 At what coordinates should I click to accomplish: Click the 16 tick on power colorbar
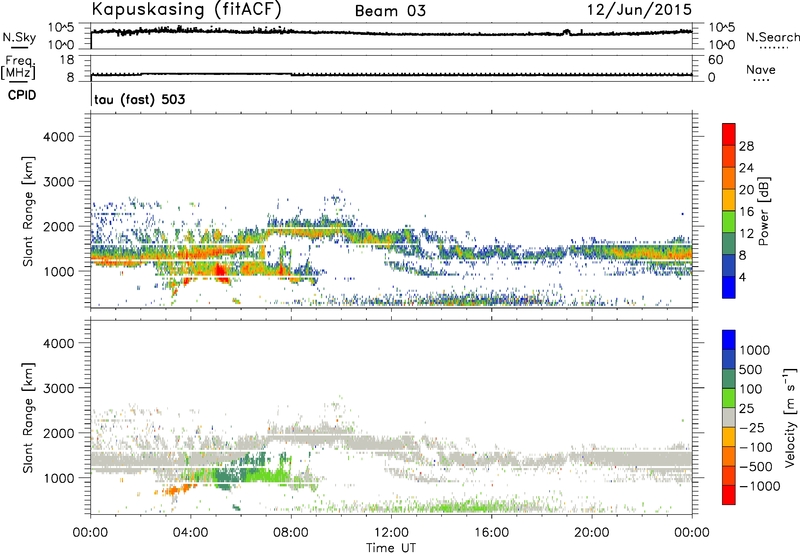pyautogui.click(x=746, y=212)
